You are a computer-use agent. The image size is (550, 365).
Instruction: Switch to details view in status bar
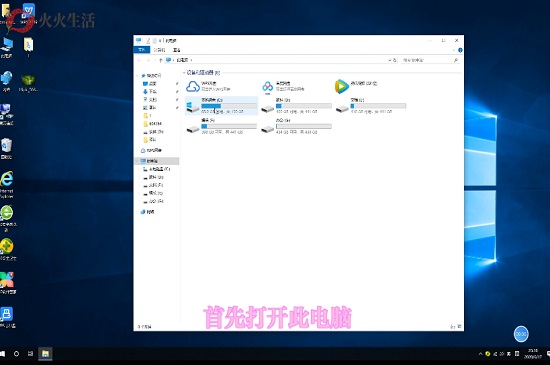[x=452, y=326]
